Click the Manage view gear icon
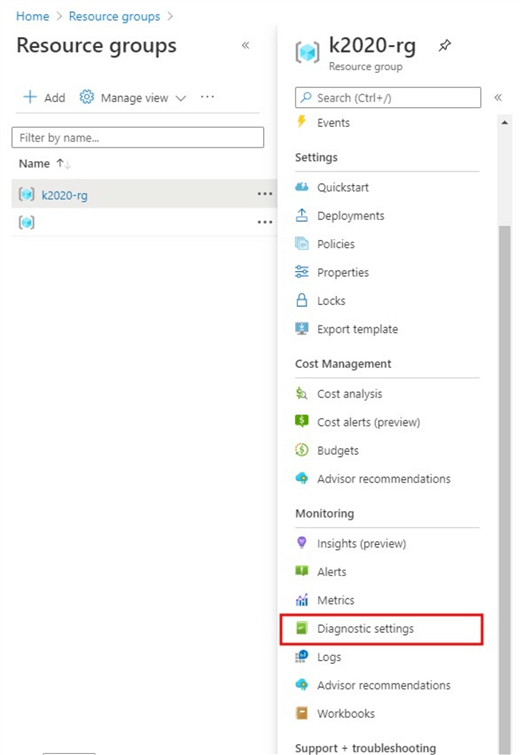Image resolution: width=520 pixels, height=755 pixels. pos(87,97)
